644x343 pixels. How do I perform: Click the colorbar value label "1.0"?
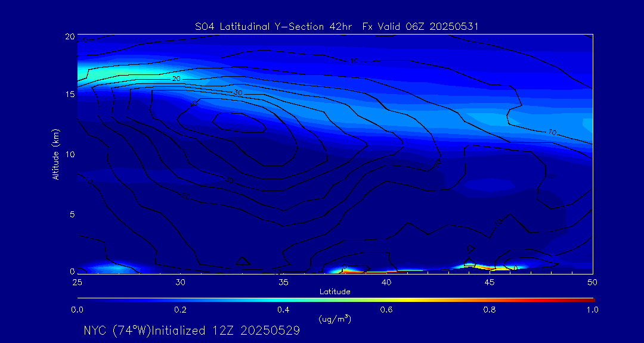tap(592, 310)
